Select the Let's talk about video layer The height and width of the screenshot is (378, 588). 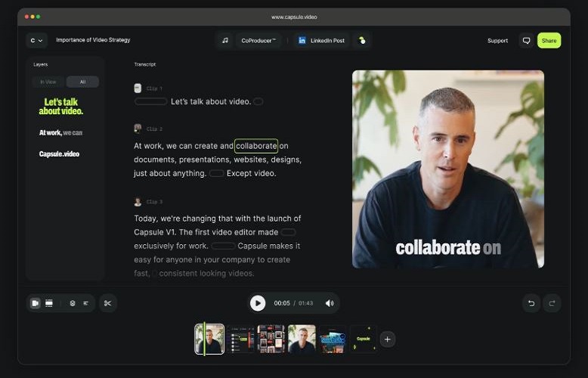(60, 107)
